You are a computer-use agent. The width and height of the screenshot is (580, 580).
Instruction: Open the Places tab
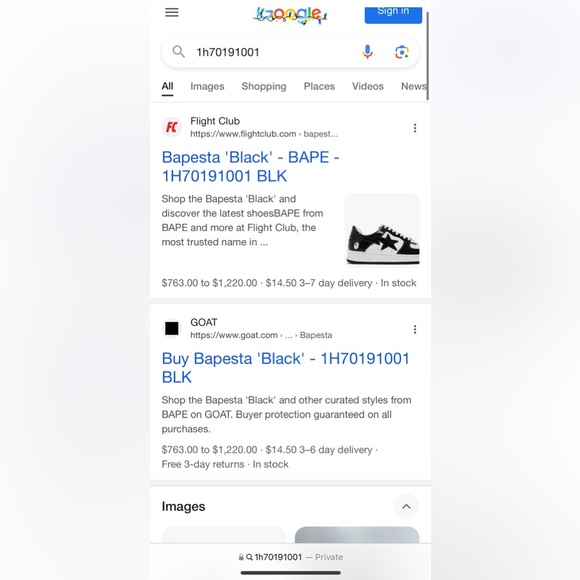[x=319, y=86]
